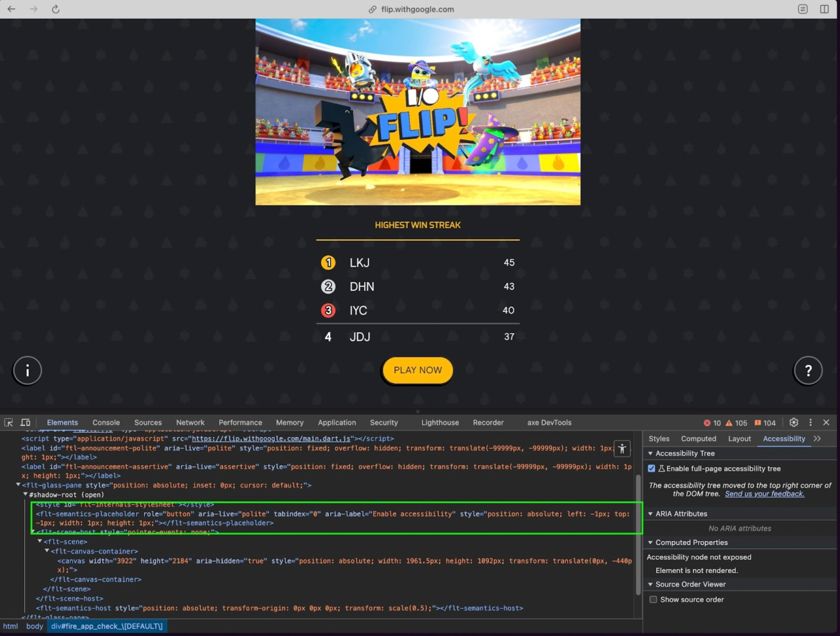Click accessibility tree toggle icon in DOM panel

tap(622, 449)
